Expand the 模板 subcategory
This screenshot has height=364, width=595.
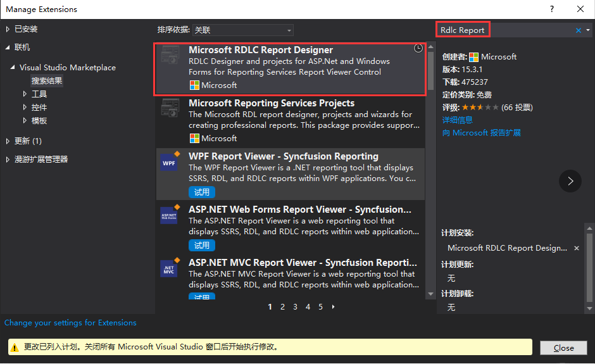[x=25, y=120]
